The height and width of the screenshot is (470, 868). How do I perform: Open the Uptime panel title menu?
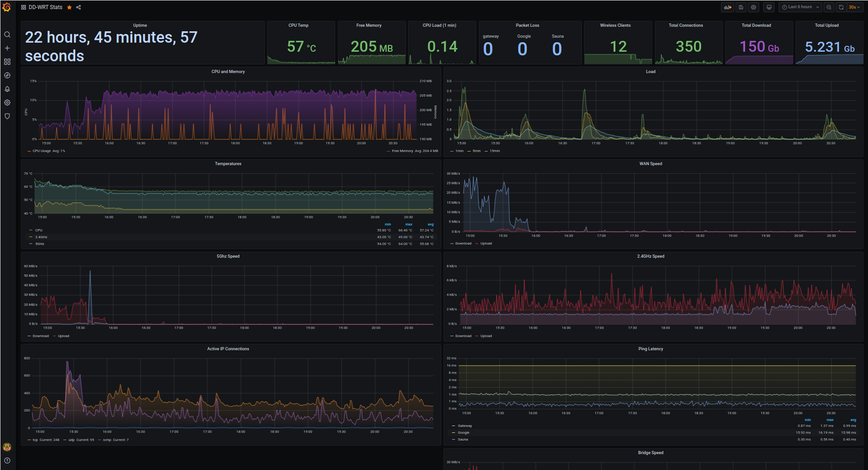click(x=140, y=25)
